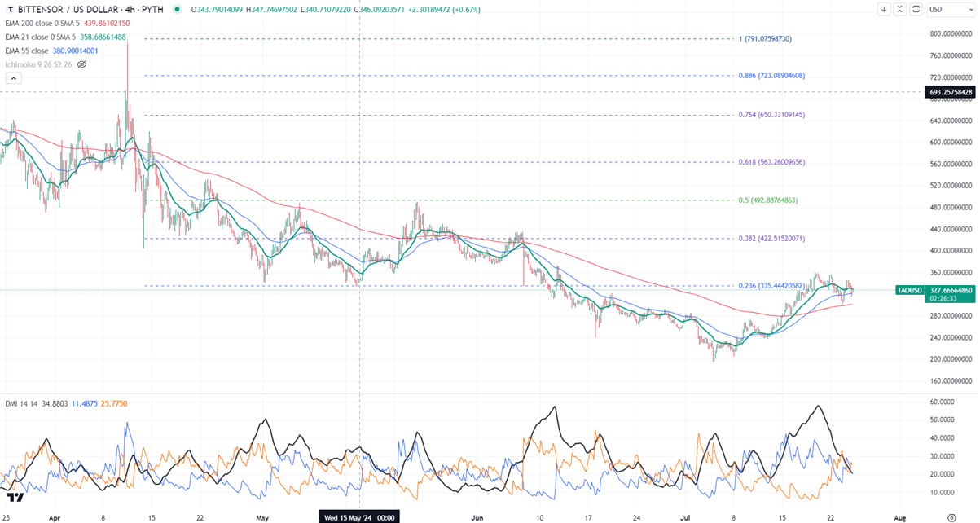The width and height of the screenshot is (980, 523).
Task: Click the 160.00000000 price axis value
Action: (x=951, y=380)
